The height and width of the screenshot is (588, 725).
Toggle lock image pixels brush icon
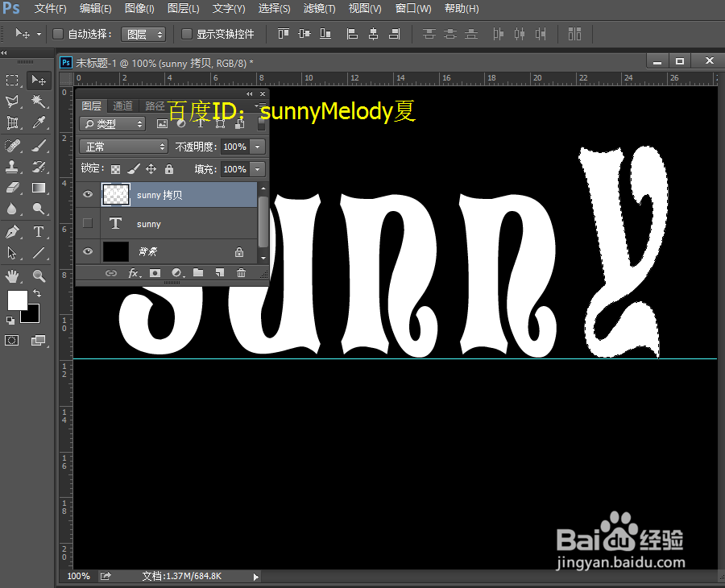[133, 169]
